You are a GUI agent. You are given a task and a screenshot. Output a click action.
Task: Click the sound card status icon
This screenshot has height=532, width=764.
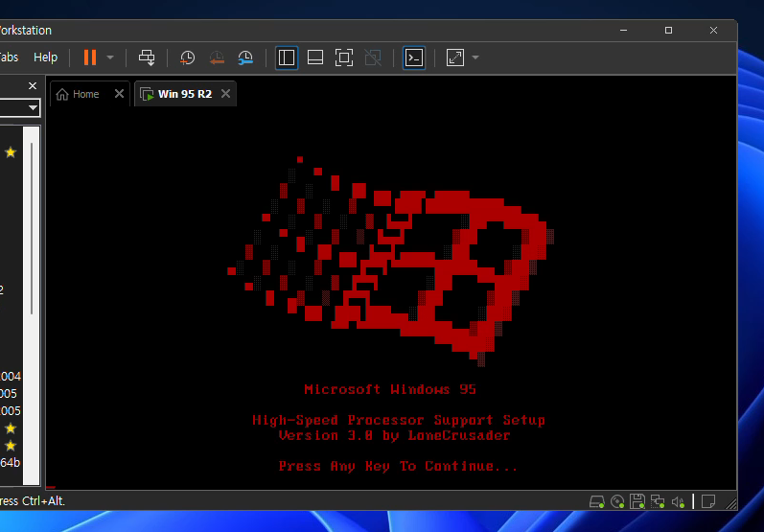(x=678, y=501)
